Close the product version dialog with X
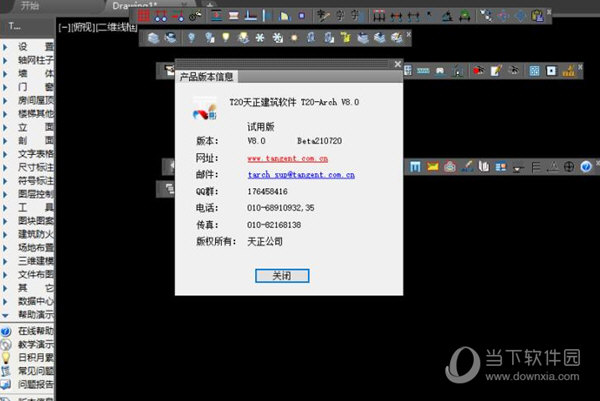This screenshot has height=401, width=600. tap(398, 64)
